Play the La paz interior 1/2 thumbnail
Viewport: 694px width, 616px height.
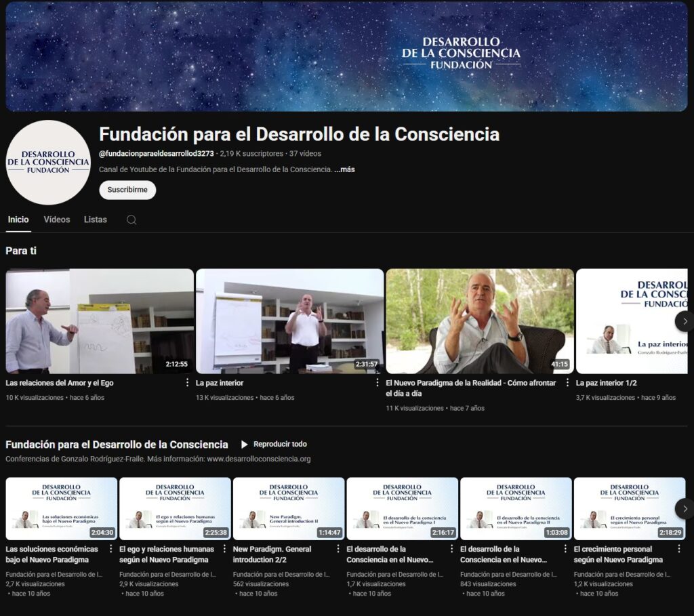point(632,321)
